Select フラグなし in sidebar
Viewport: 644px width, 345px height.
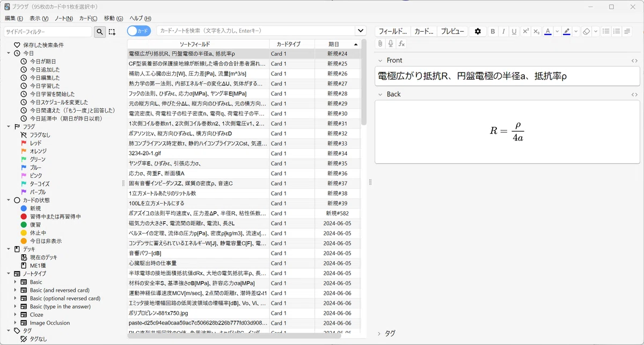click(40, 135)
